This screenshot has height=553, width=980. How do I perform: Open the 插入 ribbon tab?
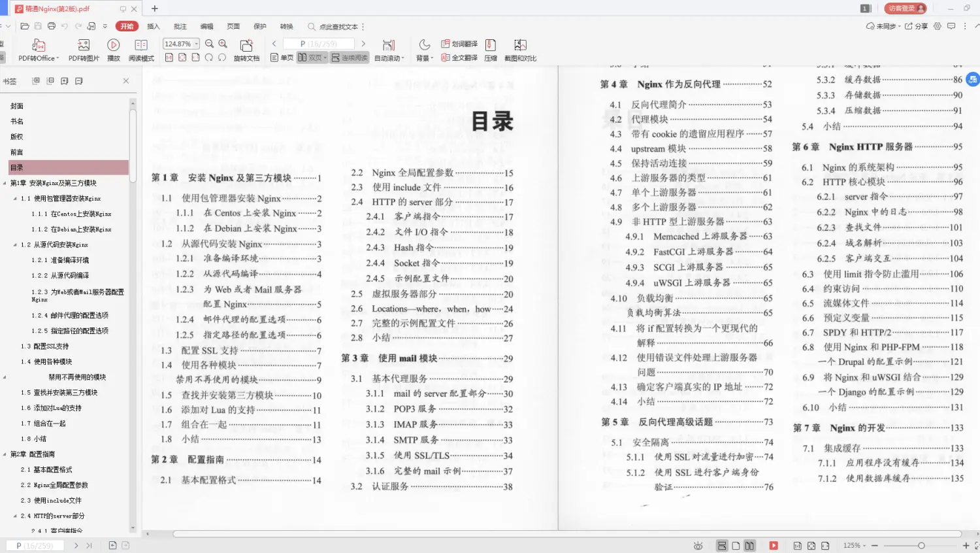[154, 26]
